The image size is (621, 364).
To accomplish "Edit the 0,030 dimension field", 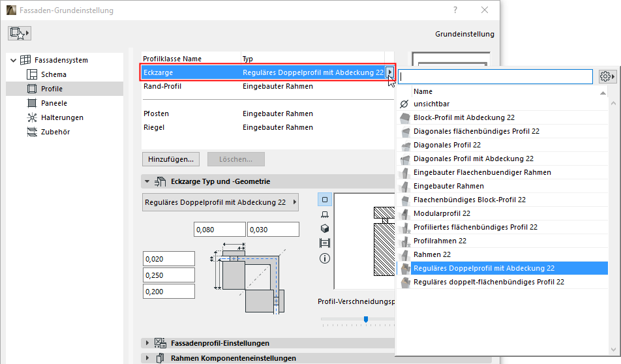I will 273,230.
